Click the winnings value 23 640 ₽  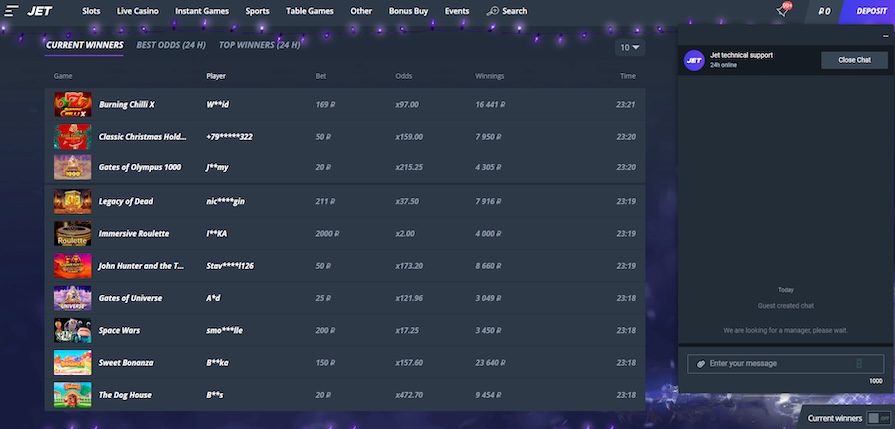click(x=490, y=363)
